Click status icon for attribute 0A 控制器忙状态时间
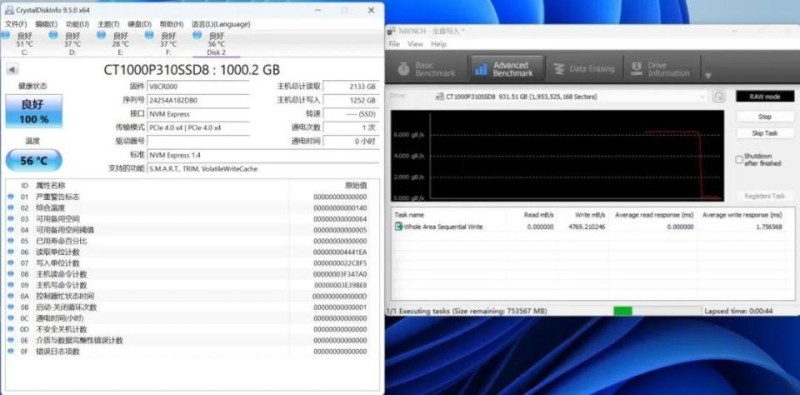Image resolution: width=800 pixels, height=395 pixels. click(11, 296)
